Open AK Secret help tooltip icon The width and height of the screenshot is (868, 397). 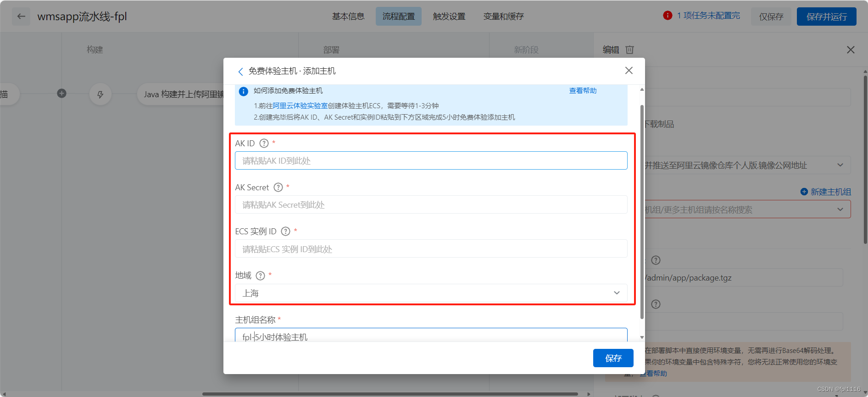[x=278, y=187]
